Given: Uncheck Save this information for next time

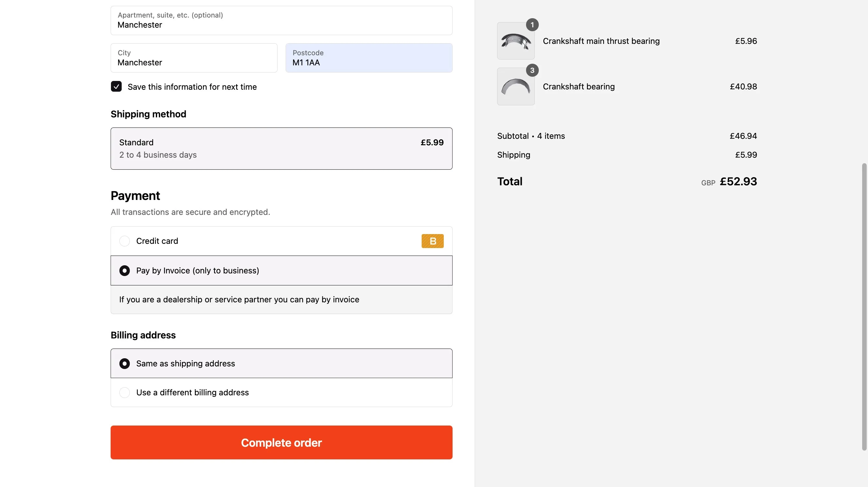Looking at the screenshot, I should [116, 86].
